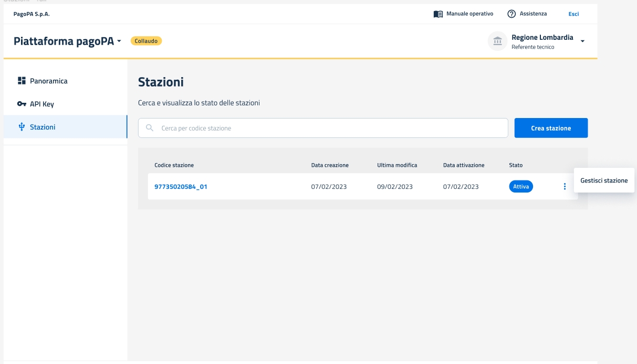This screenshot has height=364, width=637.
Task: Click the Manuale operativo book icon
Action: point(438,14)
